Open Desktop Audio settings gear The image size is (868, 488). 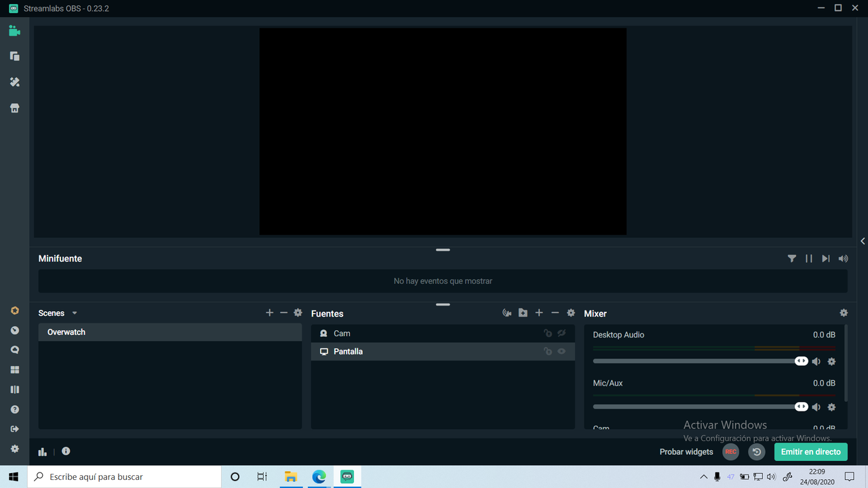click(831, 361)
